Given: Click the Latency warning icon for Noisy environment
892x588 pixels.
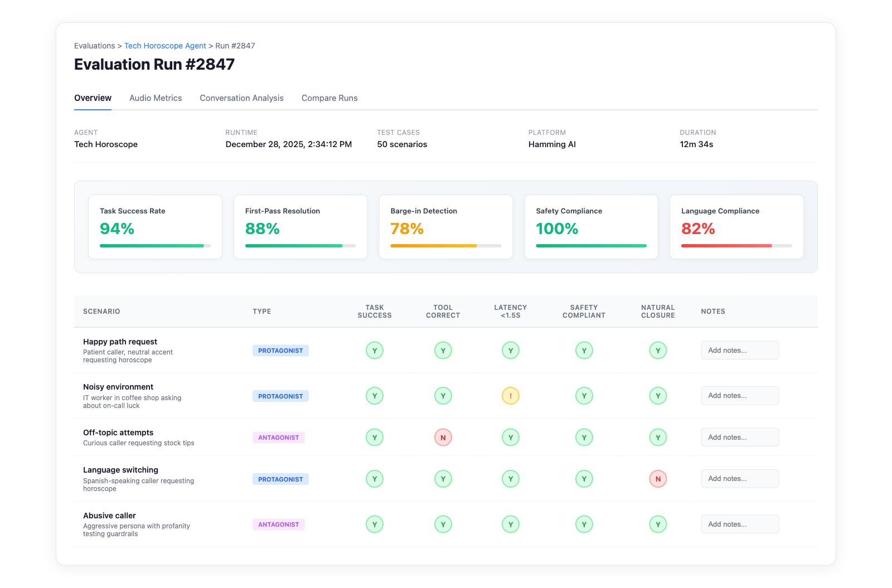Looking at the screenshot, I should tap(510, 396).
